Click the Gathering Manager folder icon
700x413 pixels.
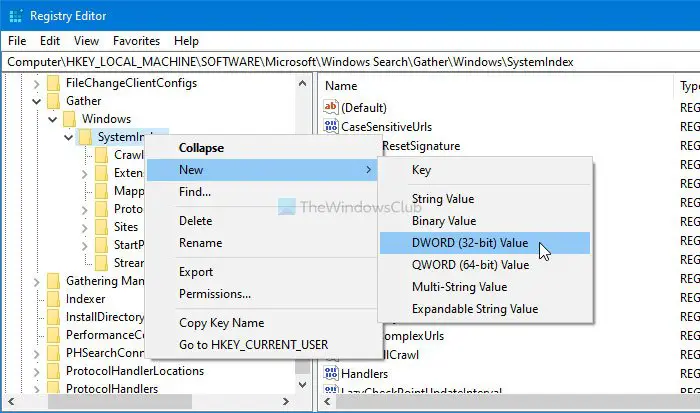click(x=54, y=281)
